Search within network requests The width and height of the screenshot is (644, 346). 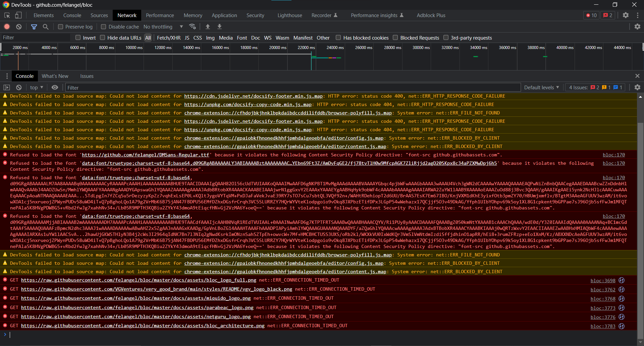(46, 27)
